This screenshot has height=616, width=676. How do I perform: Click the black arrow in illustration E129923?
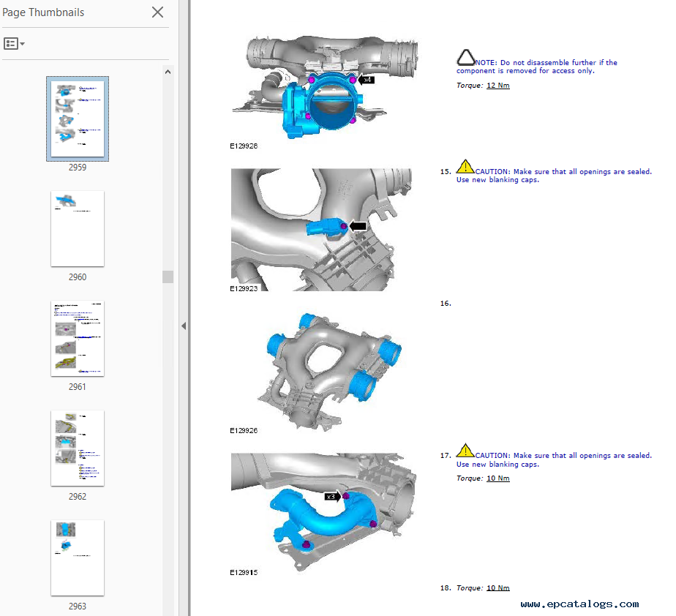coord(358,227)
